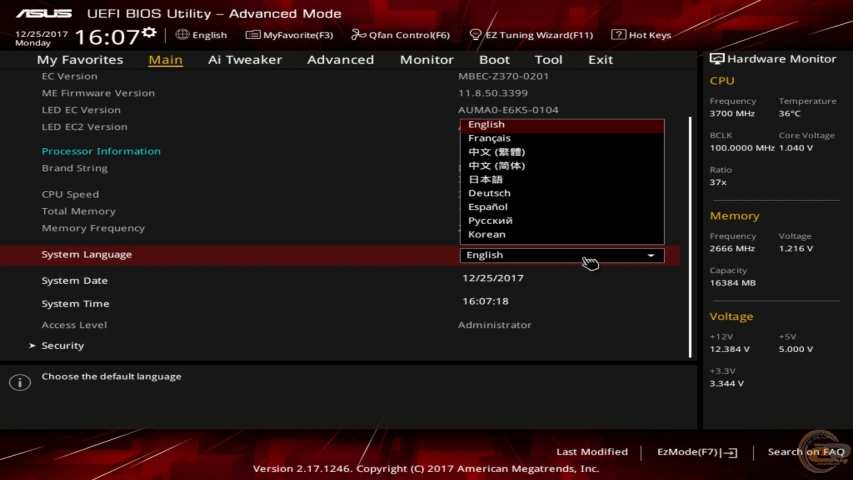The width and height of the screenshot is (853, 480).
Task: Switch to the Main tab
Action: [x=165, y=59]
